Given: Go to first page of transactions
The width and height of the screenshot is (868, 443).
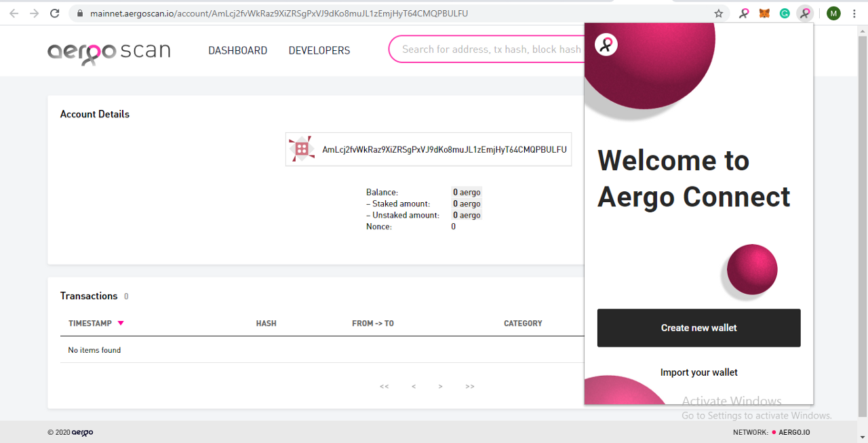Looking at the screenshot, I should coord(384,386).
